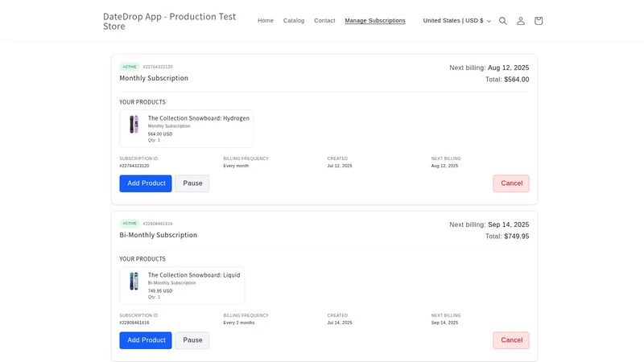Cancel the Monthly Subscription

pyautogui.click(x=511, y=183)
